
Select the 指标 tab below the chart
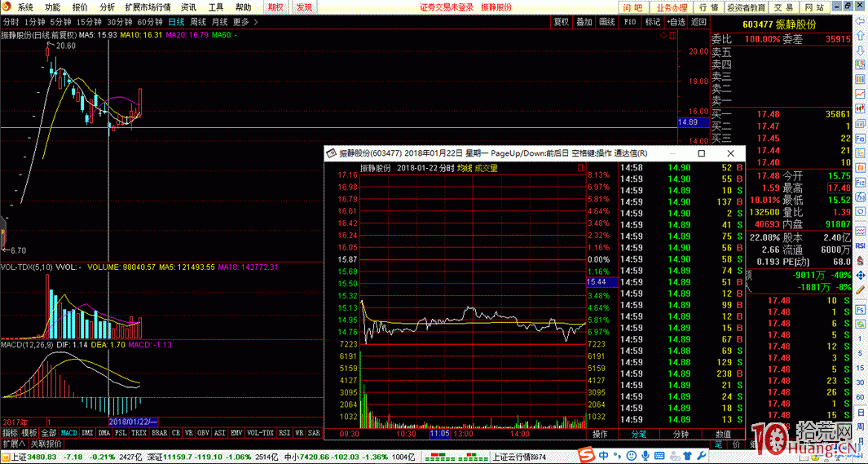coord(10,433)
